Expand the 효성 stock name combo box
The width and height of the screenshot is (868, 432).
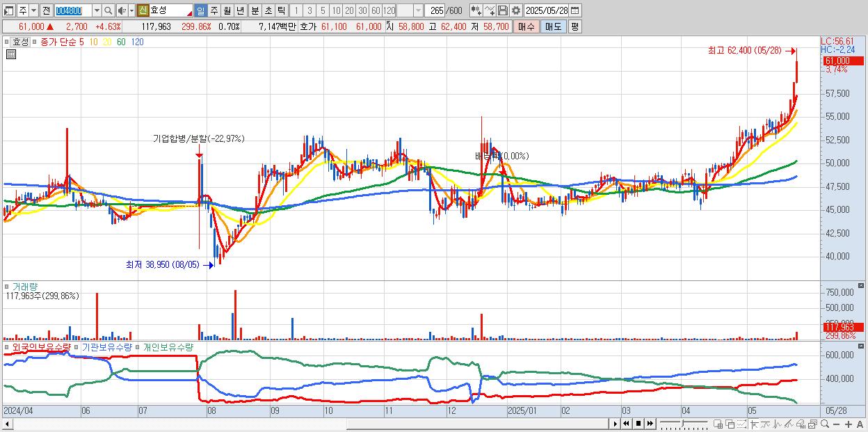coord(171,10)
